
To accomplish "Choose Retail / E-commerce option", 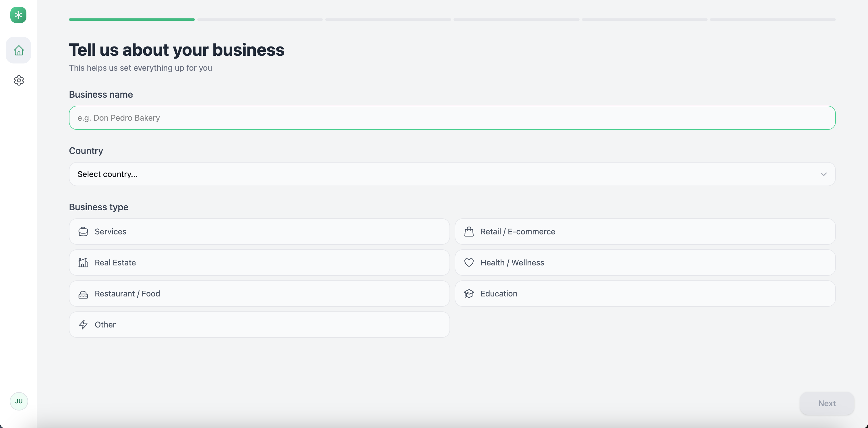I will [x=645, y=232].
